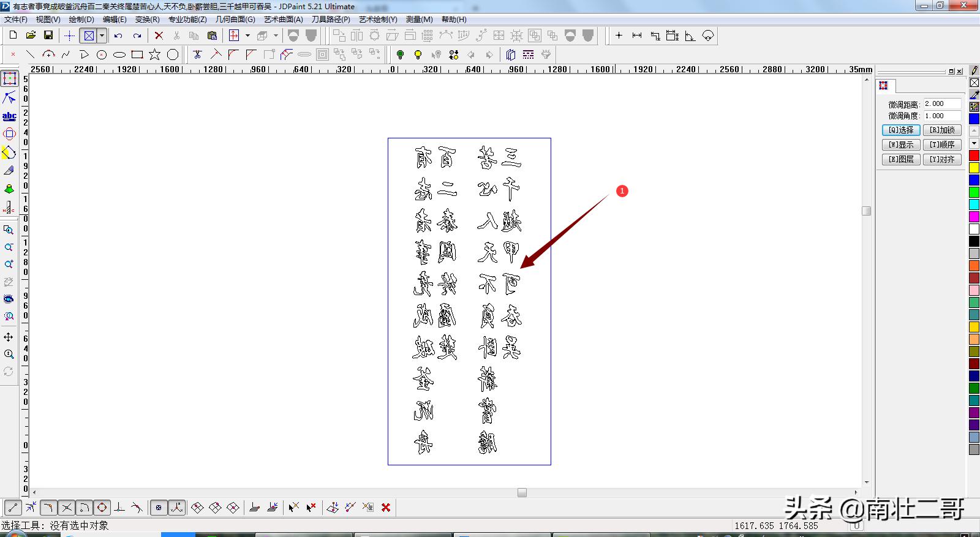Image resolution: width=980 pixels, height=537 pixels.
Task: Click the eyedropper icon in color palette
Action: click(x=974, y=95)
